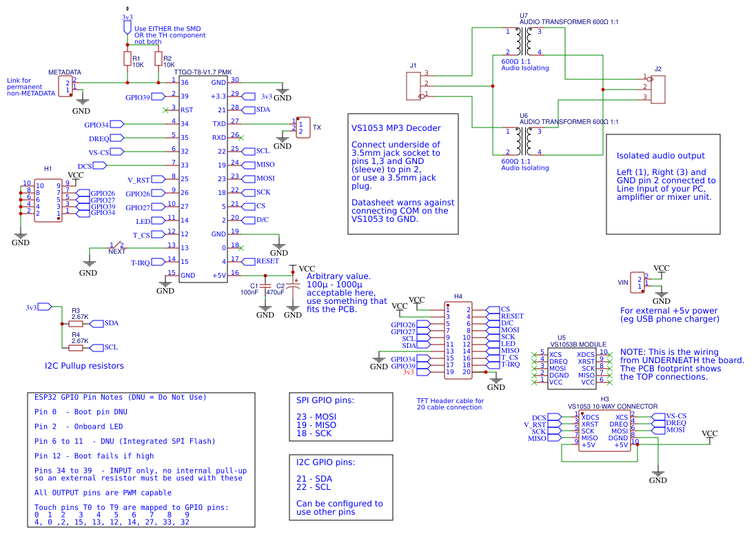Click the "I2C Pullup resistors" caption
756x534 pixels.
pyautogui.click(x=84, y=366)
